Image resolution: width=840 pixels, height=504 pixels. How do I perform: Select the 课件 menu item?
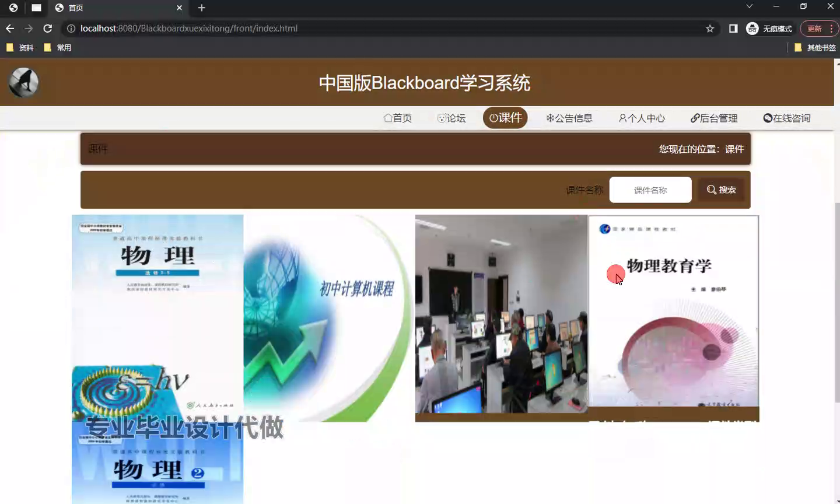tap(505, 118)
